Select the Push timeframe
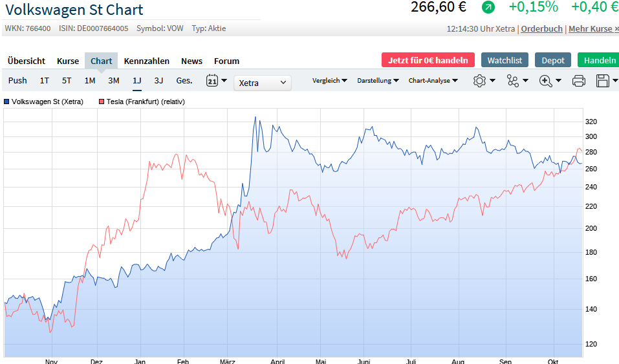 point(17,80)
